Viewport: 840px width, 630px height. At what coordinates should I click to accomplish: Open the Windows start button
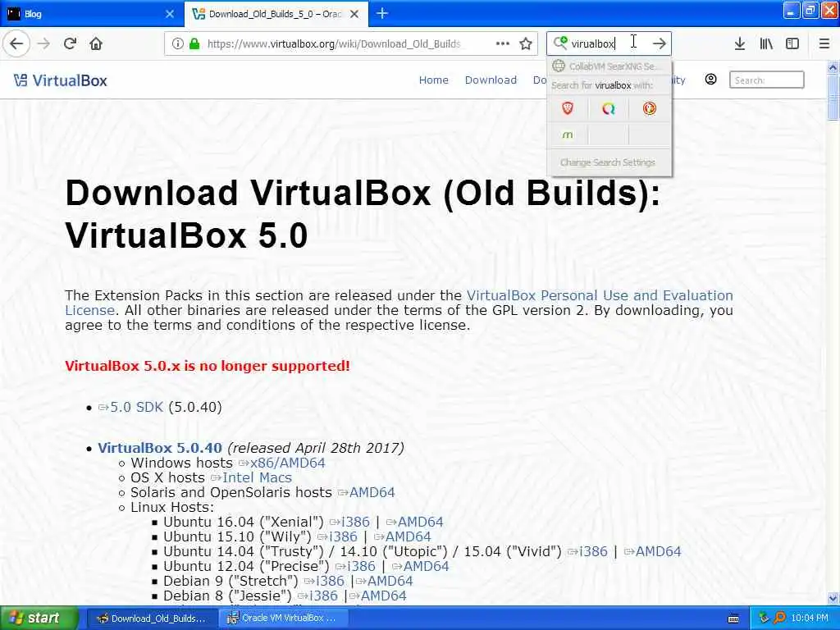tap(39, 619)
